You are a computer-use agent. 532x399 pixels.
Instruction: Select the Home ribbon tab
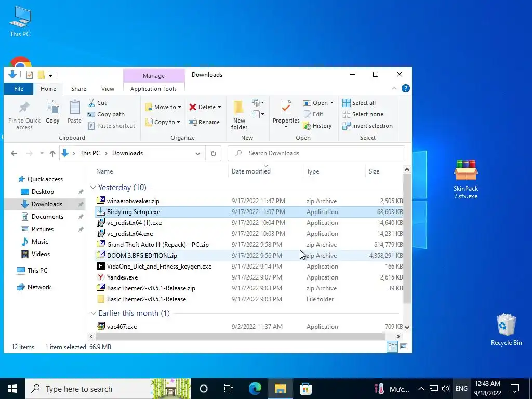[x=48, y=89]
